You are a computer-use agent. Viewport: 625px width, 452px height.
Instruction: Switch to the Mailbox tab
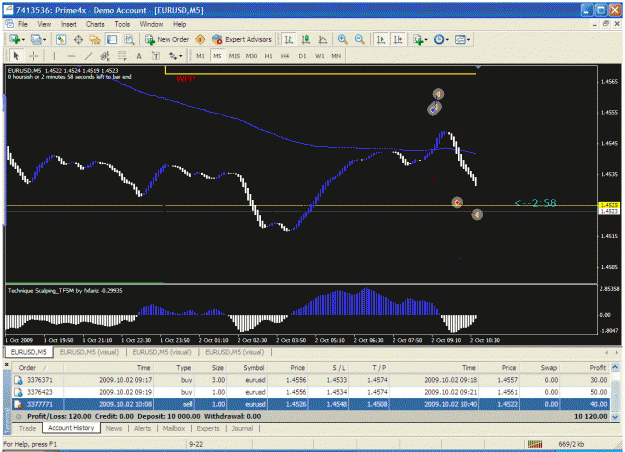pos(174,428)
